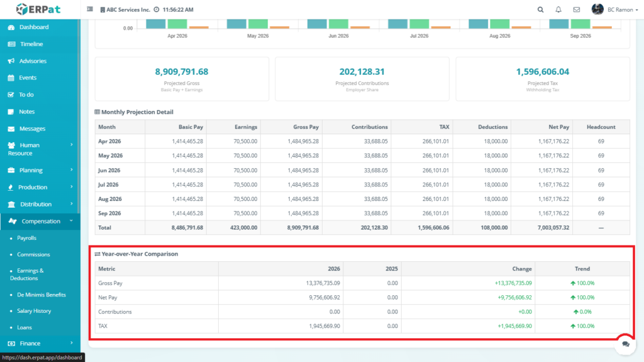Click the search magnifier icon in header
The width and height of the screenshot is (644, 362).
tap(541, 9)
